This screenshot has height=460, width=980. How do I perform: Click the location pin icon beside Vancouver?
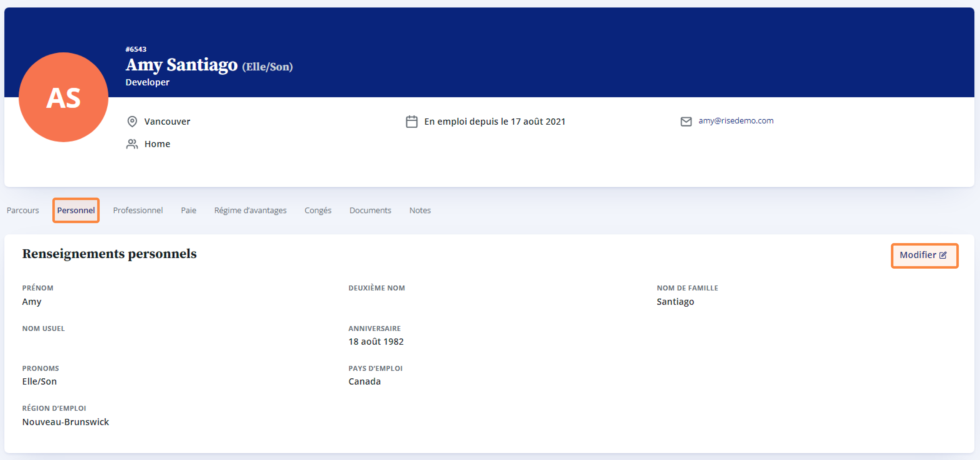coord(132,121)
